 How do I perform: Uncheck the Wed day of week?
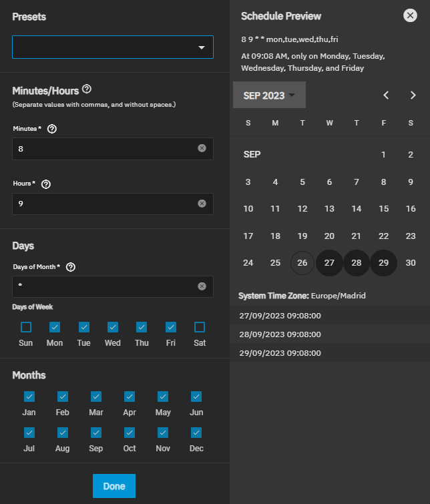point(113,327)
